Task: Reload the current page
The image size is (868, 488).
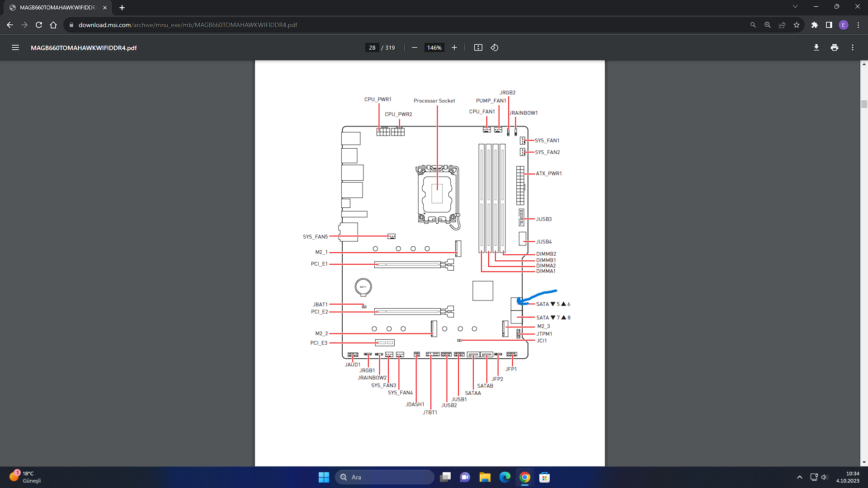Action: coord(39,25)
